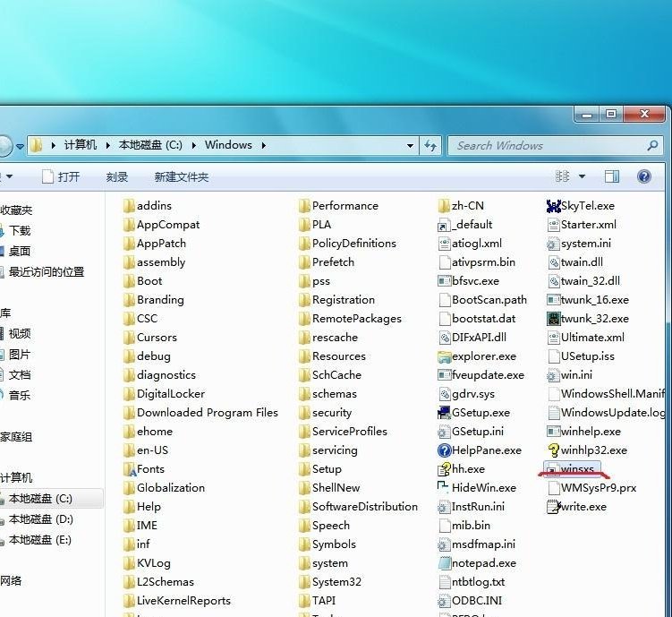Select 视频 library in the sidebar
Image resolution: width=672 pixels, height=617 pixels.
(20, 334)
